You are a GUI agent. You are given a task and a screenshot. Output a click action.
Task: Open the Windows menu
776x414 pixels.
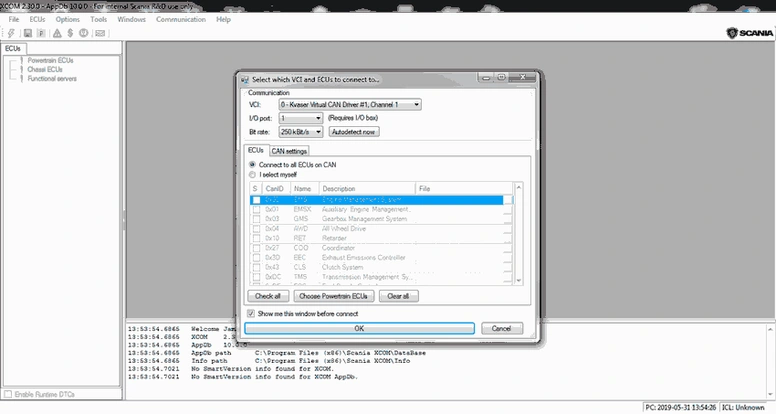coord(131,19)
